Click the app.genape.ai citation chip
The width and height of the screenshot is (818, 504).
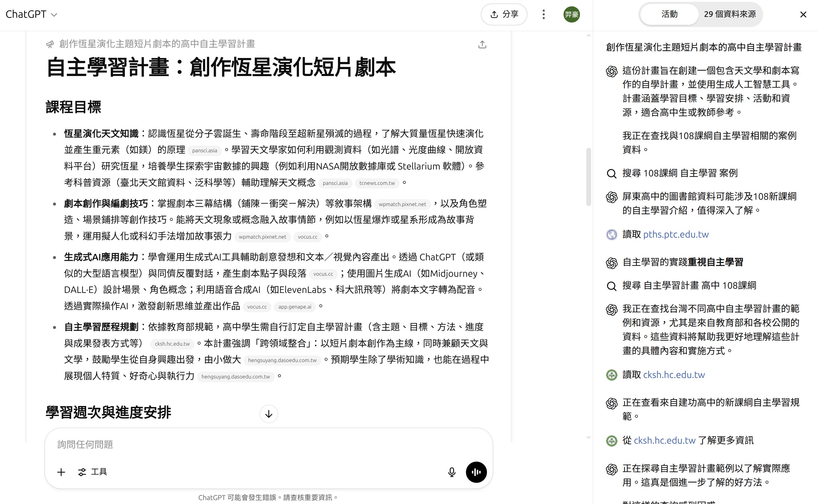point(294,307)
